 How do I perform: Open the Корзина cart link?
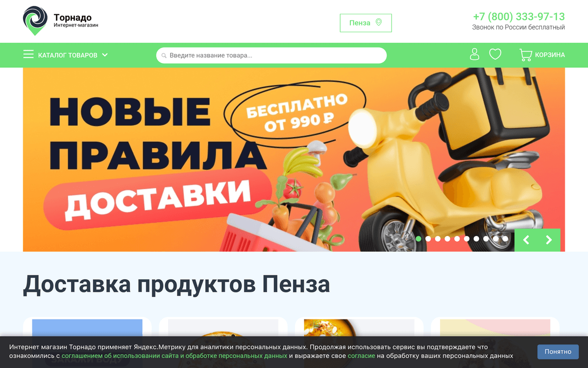[542, 55]
